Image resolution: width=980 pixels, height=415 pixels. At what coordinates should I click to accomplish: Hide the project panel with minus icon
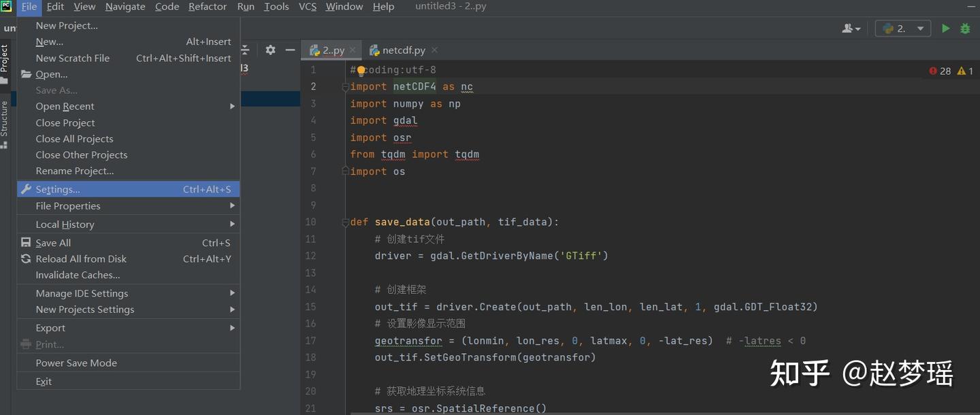tap(290, 50)
